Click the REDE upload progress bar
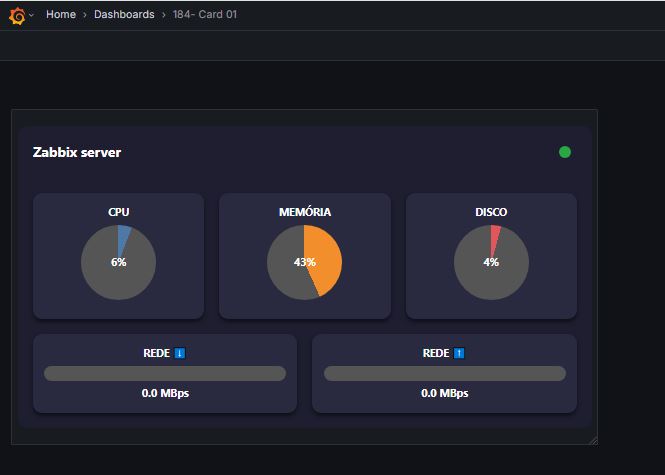 point(445,374)
